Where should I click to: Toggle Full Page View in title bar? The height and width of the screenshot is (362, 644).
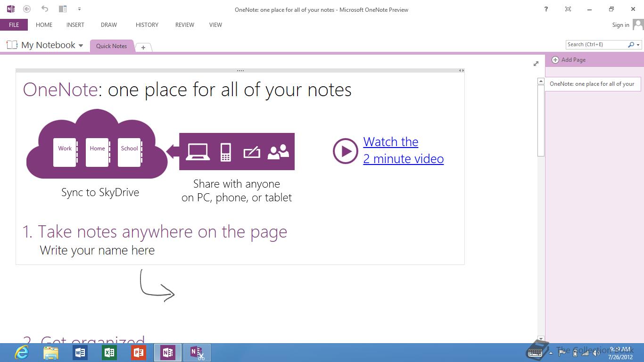[568, 9]
